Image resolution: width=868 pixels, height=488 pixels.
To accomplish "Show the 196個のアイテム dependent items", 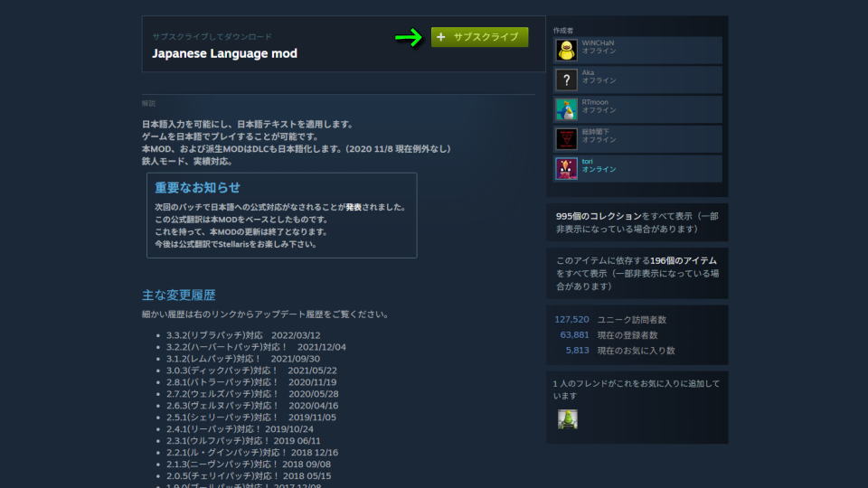I will coord(684,260).
